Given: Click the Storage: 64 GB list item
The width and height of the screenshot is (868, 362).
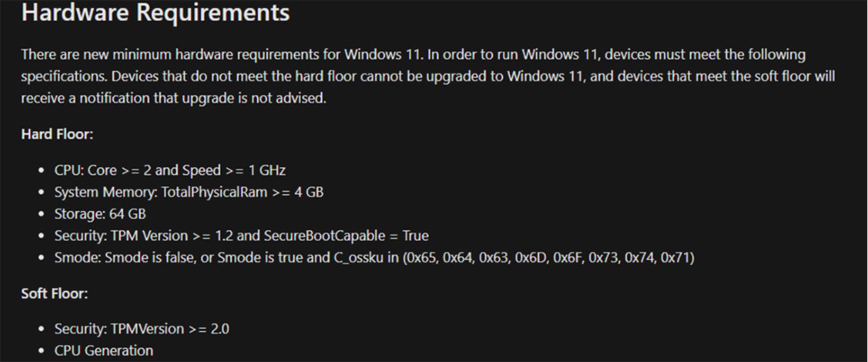Looking at the screenshot, I should click(x=100, y=214).
